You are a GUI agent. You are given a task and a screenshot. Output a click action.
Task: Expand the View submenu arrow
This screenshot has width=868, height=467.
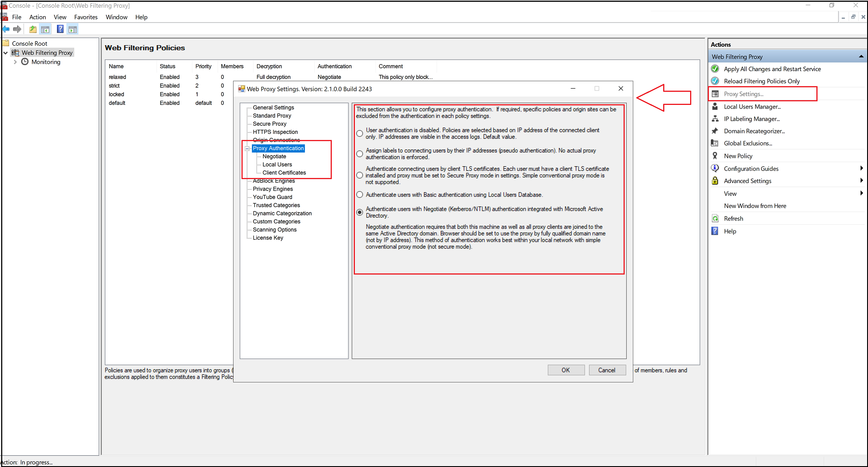(861, 193)
